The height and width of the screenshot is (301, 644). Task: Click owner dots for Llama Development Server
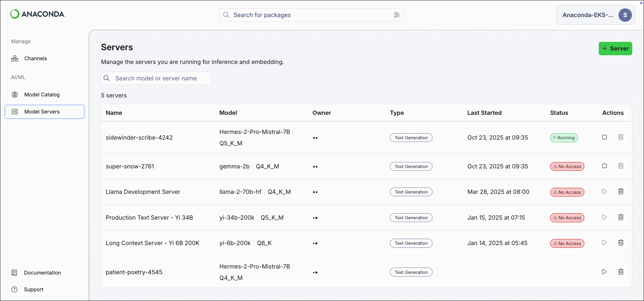(x=315, y=192)
